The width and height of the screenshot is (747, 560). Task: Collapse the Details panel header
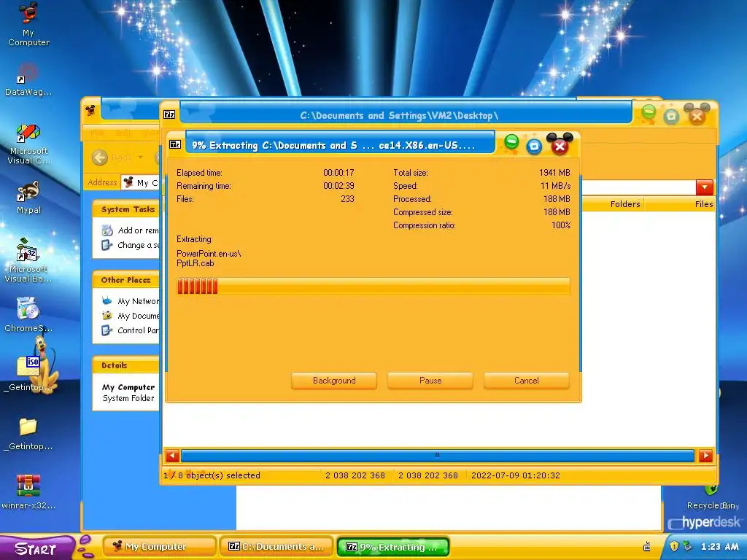pyautogui.click(x=125, y=365)
